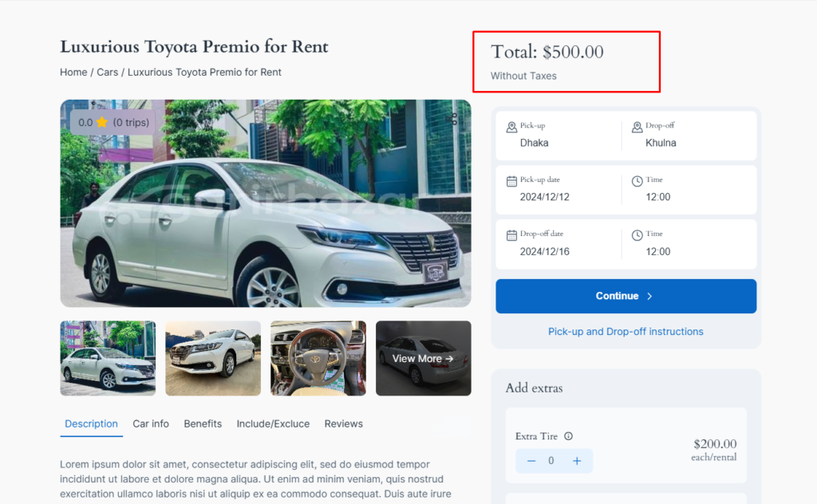This screenshot has height=504, width=817.
Task: Click the drop-off Time clock icon
Action: [x=637, y=235]
